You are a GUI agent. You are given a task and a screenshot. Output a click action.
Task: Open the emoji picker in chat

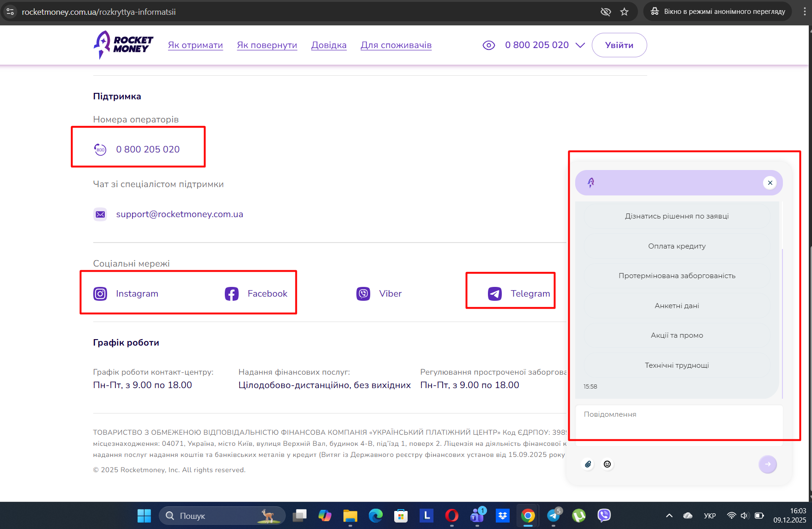(x=607, y=464)
